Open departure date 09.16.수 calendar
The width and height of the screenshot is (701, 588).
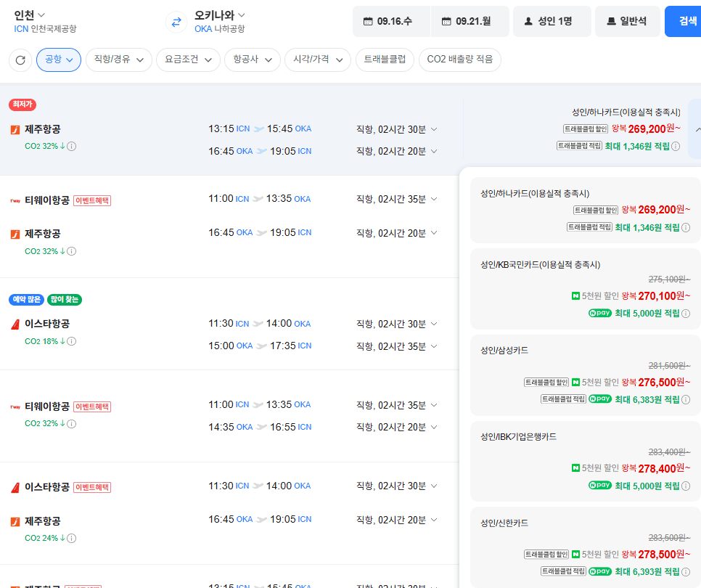pyautogui.click(x=391, y=21)
